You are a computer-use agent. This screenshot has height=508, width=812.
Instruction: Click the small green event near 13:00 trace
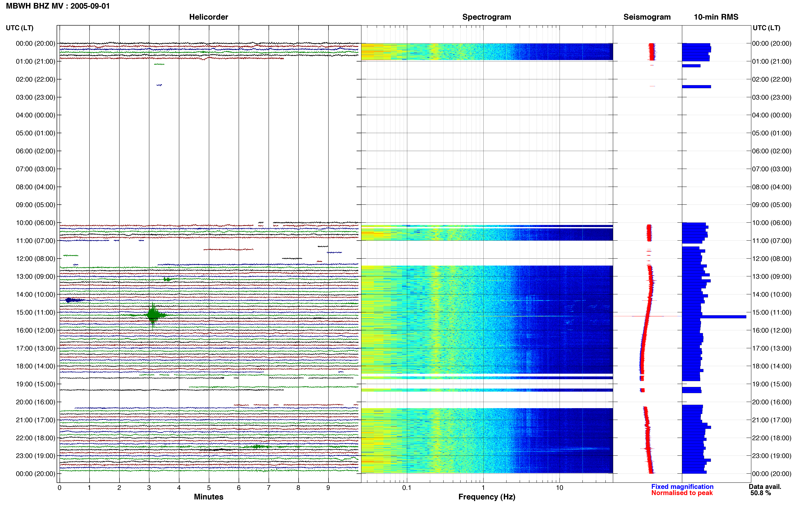click(168, 279)
